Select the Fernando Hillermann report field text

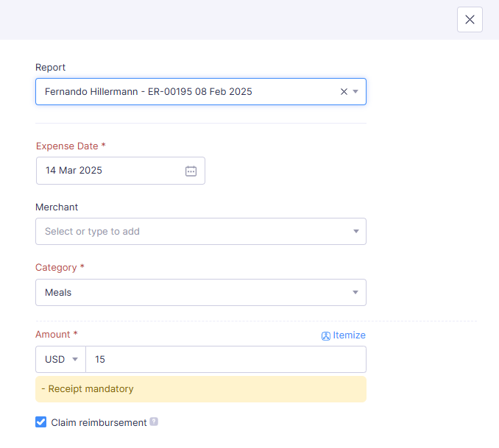(x=148, y=92)
